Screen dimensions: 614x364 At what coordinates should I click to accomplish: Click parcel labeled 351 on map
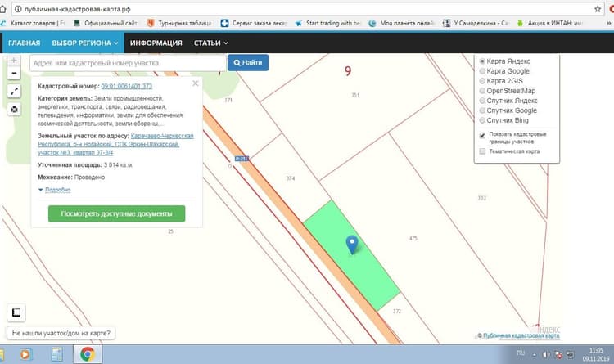click(x=355, y=95)
